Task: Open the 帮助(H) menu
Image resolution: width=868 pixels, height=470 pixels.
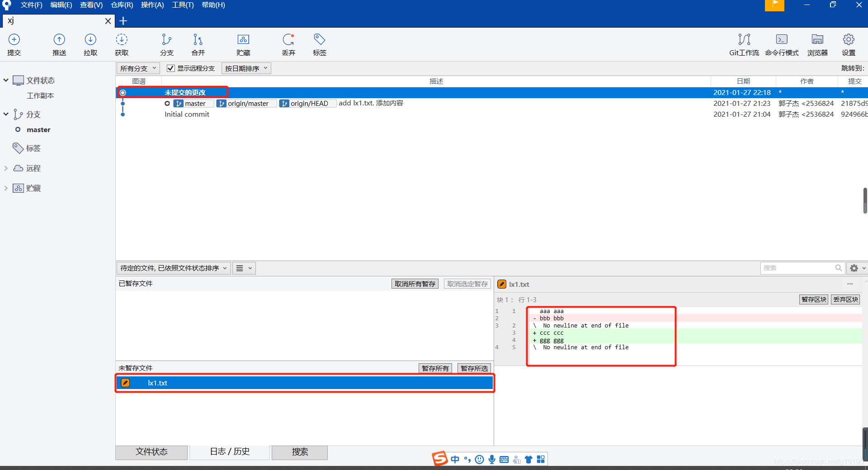Action: (213, 5)
